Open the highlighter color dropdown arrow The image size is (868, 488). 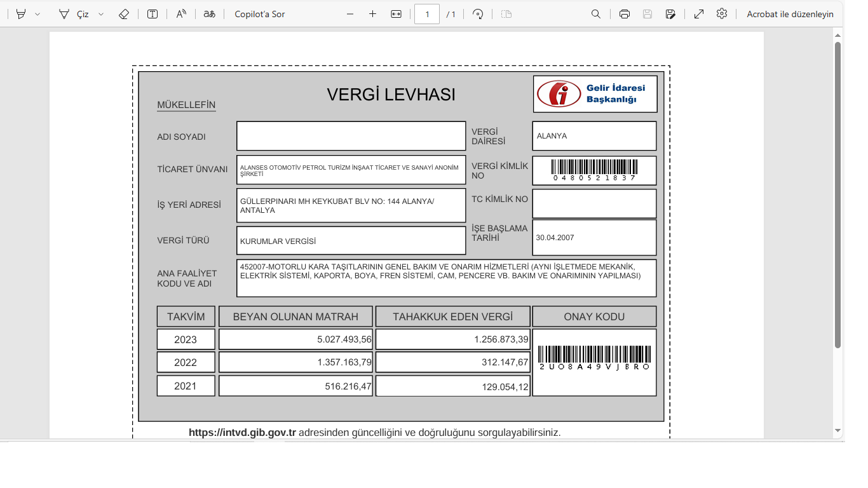click(37, 14)
